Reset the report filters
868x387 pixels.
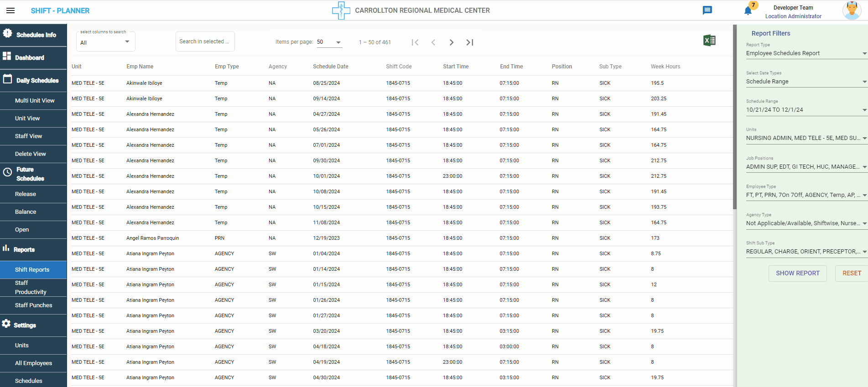click(x=851, y=273)
